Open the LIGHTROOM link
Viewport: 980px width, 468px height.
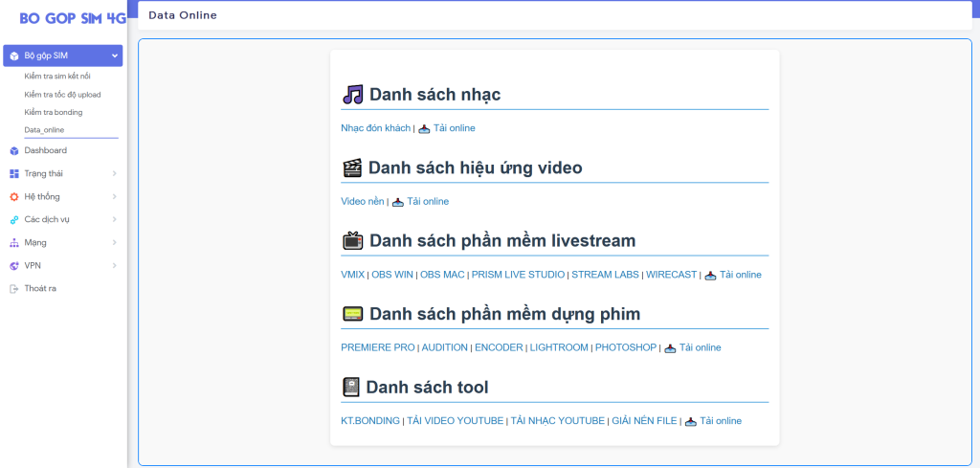559,347
